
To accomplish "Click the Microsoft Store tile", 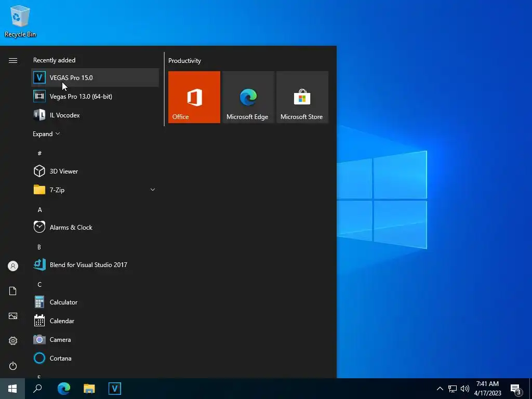I will point(302,97).
